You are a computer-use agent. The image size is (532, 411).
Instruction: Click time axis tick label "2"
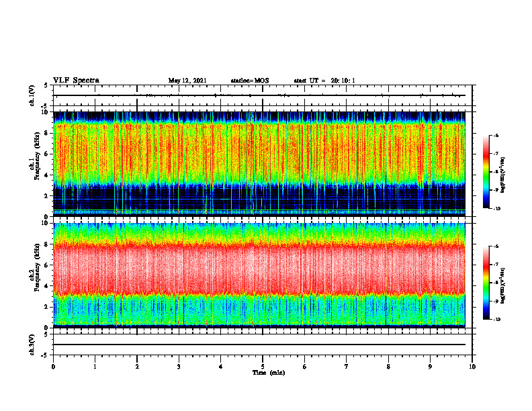click(137, 367)
